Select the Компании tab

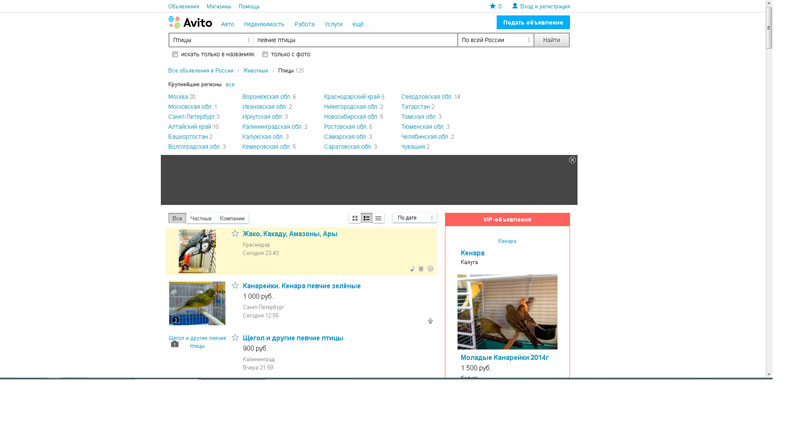(232, 218)
